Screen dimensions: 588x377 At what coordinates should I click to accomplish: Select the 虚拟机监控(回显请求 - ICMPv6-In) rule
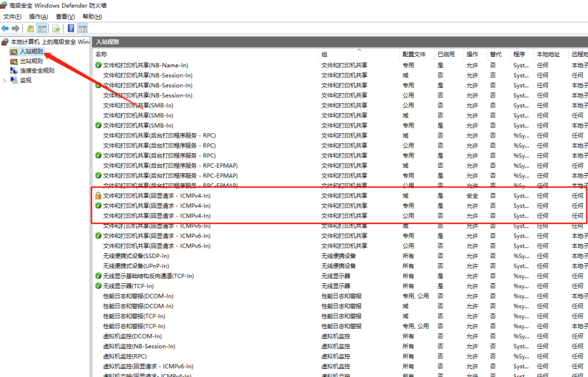coord(148,367)
